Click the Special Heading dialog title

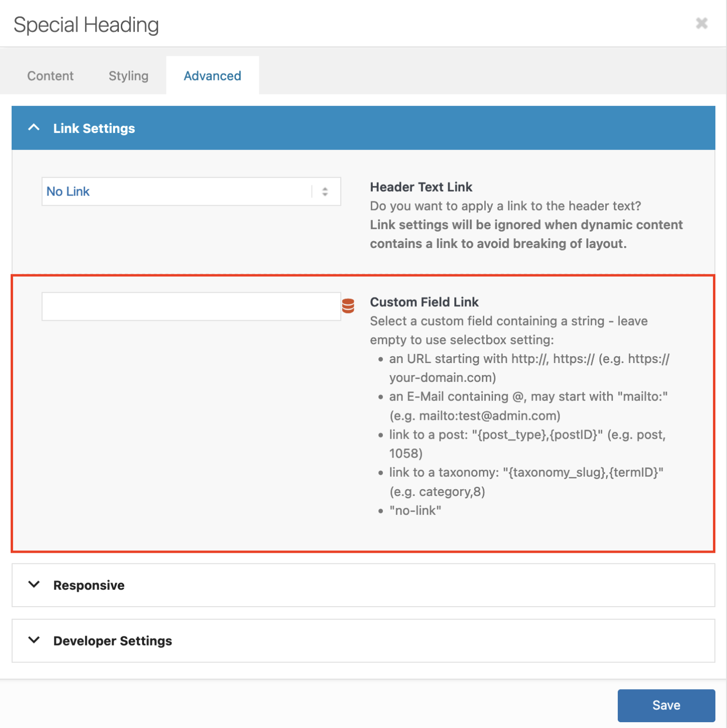click(x=86, y=25)
